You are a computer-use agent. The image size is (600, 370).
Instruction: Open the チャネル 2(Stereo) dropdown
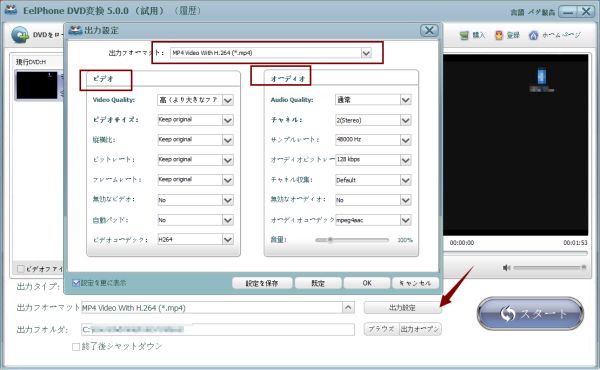(406, 120)
